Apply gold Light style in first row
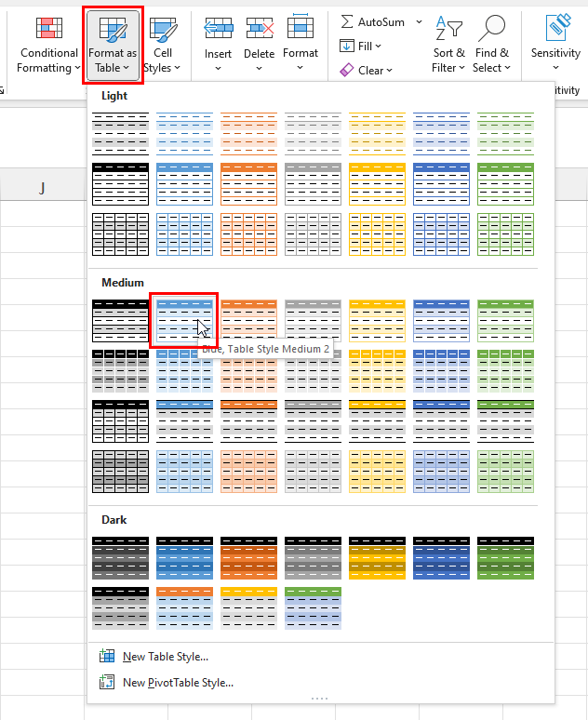The image size is (588, 720). click(x=377, y=134)
